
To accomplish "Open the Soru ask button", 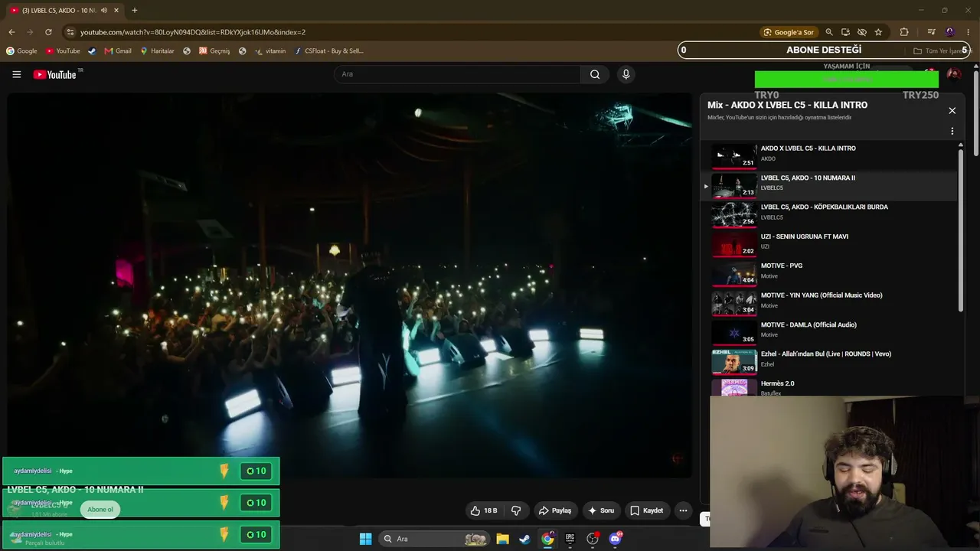I will click(x=600, y=510).
